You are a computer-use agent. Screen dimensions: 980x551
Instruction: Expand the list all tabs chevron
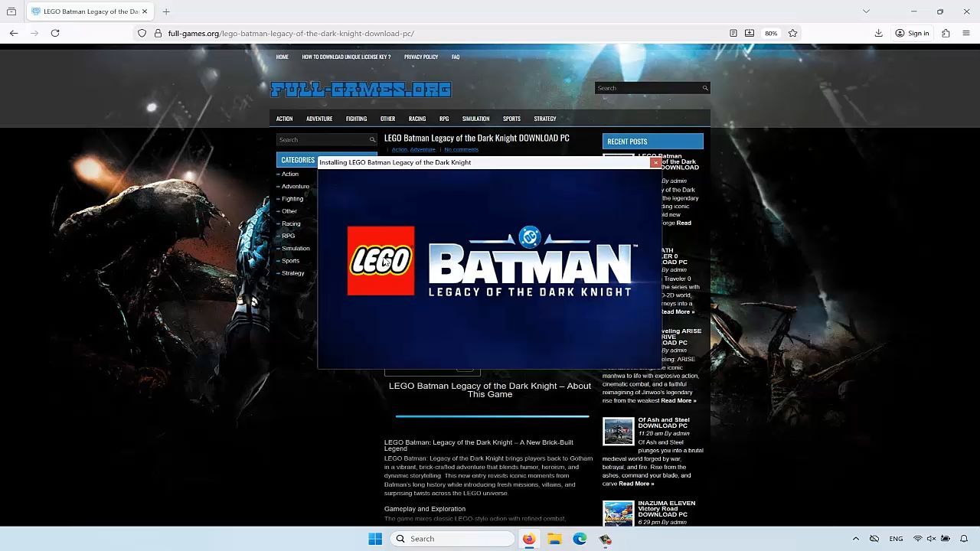tap(866, 11)
